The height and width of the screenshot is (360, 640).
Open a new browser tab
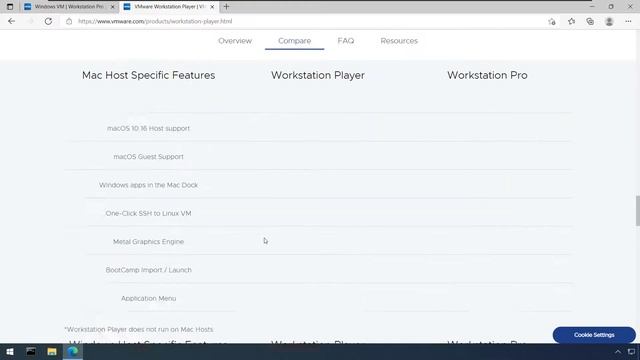(226, 7)
